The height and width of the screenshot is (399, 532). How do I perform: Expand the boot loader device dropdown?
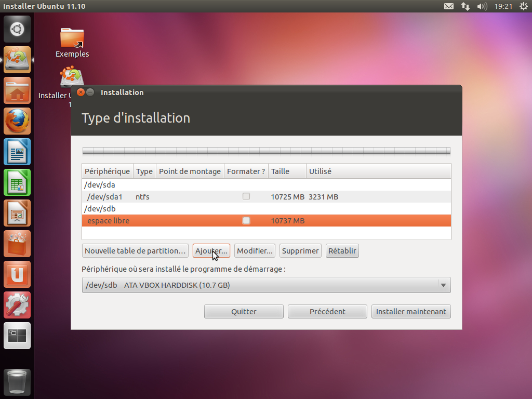tap(443, 285)
